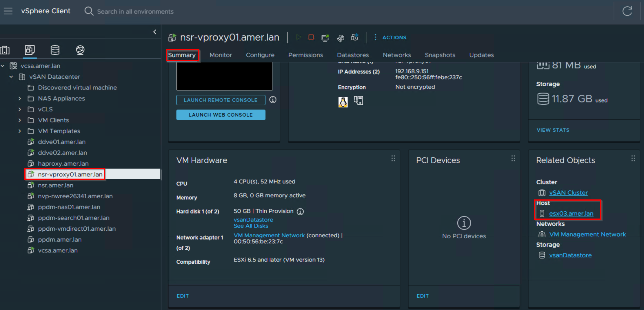644x310 pixels.
Task: Expand the NAS Appliances folder
Action: point(20,98)
